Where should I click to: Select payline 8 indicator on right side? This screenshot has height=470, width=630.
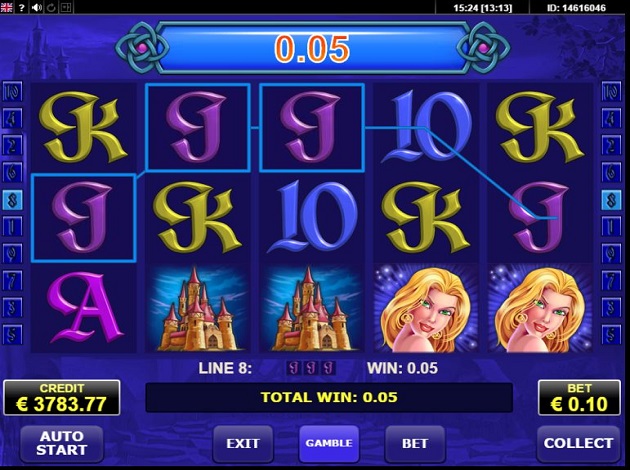(611, 200)
